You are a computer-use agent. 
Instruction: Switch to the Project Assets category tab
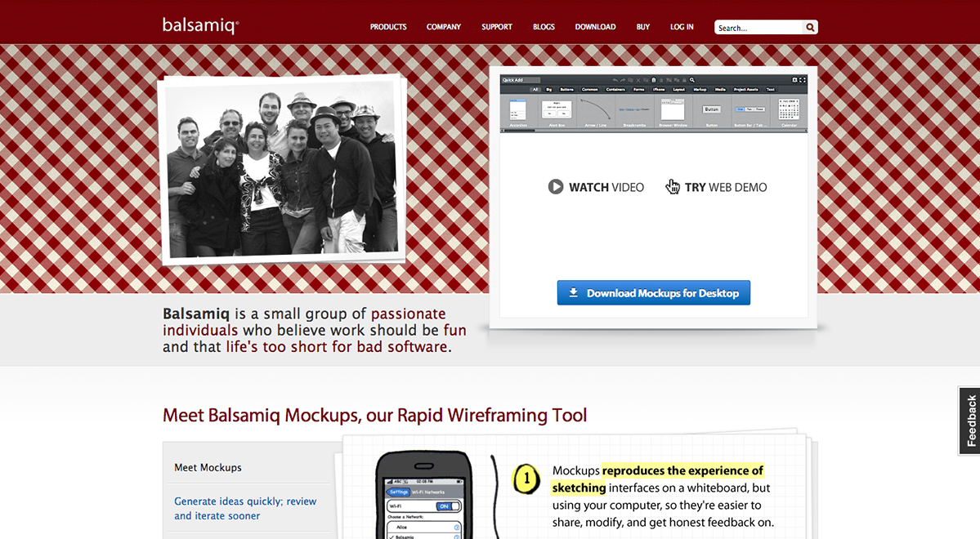pos(745,89)
